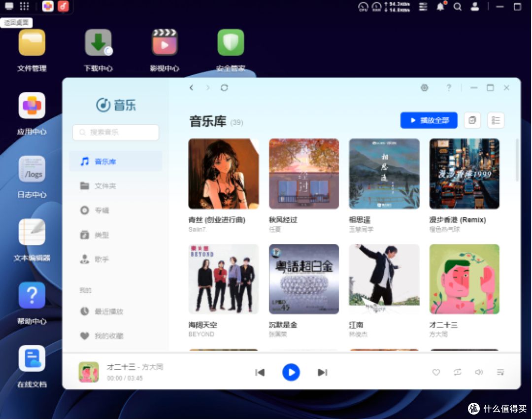532x420 pixels.
Task: Open 我的收藏 favorites list
Action: (x=116, y=336)
